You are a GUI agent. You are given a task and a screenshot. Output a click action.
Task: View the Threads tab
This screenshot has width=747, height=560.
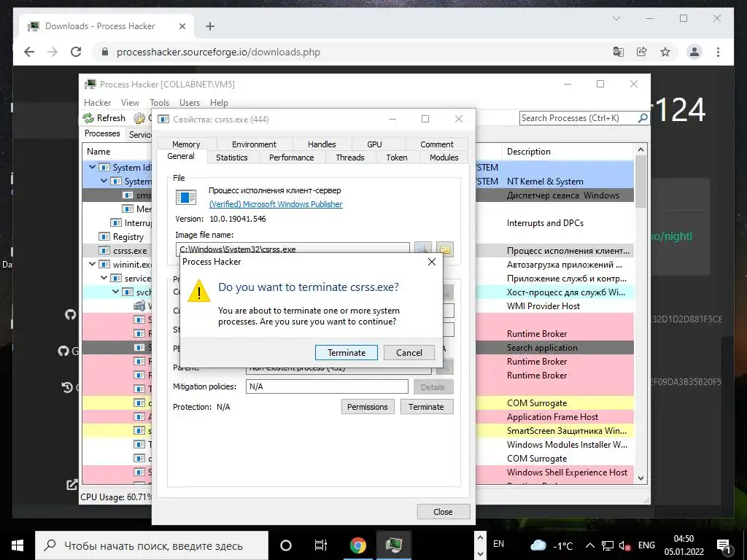pos(349,157)
